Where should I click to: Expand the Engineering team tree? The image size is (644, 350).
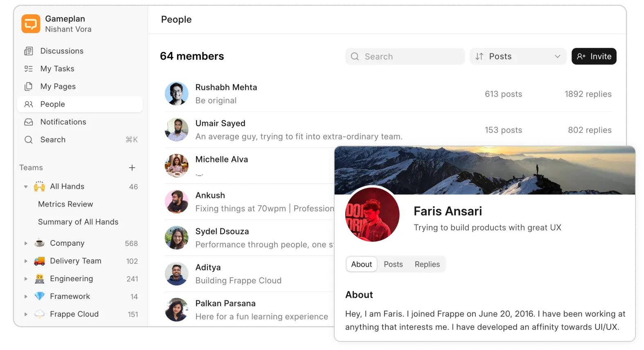26,279
